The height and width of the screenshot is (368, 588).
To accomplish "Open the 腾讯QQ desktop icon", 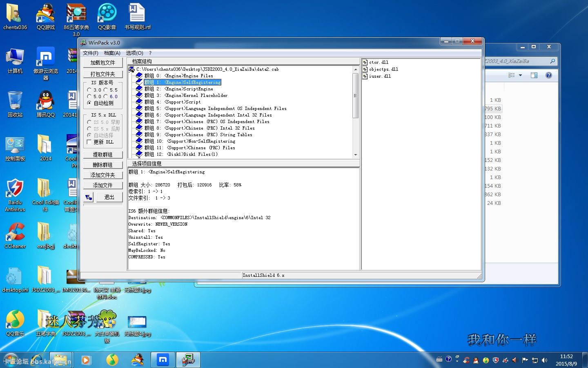I will coord(46,104).
